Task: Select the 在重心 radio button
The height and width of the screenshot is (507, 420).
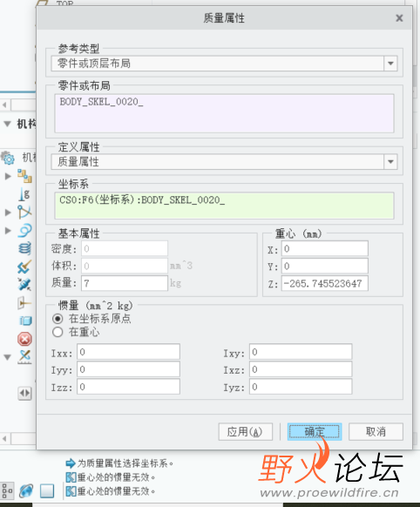Action: pyautogui.click(x=58, y=332)
